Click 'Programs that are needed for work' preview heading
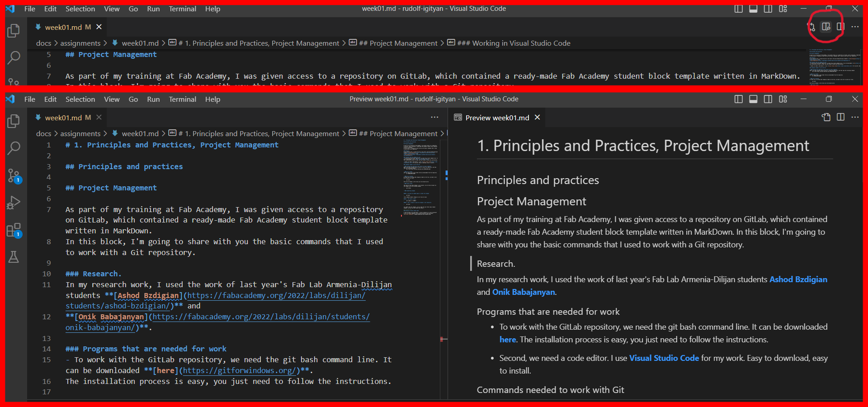This screenshot has width=868, height=407. (x=548, y=312)
